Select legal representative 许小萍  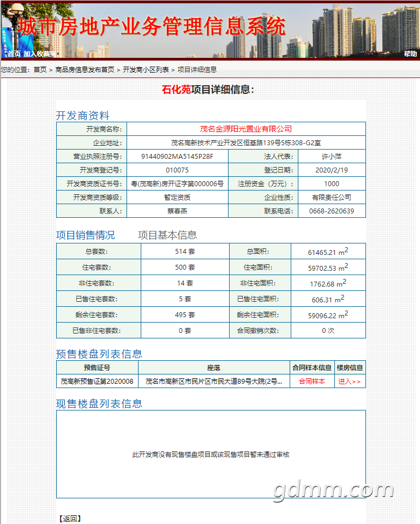coord(332,157)
